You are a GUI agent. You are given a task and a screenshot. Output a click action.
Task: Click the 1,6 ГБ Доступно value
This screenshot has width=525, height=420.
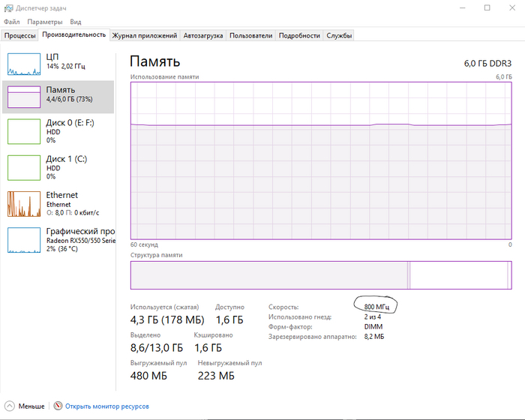pyautogui.click(x=229, y=319)
